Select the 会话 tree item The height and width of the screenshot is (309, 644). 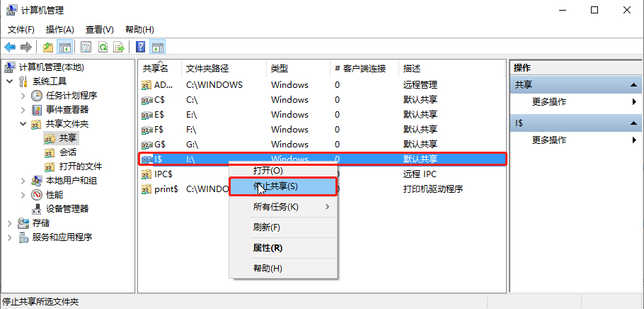(67, 152)
